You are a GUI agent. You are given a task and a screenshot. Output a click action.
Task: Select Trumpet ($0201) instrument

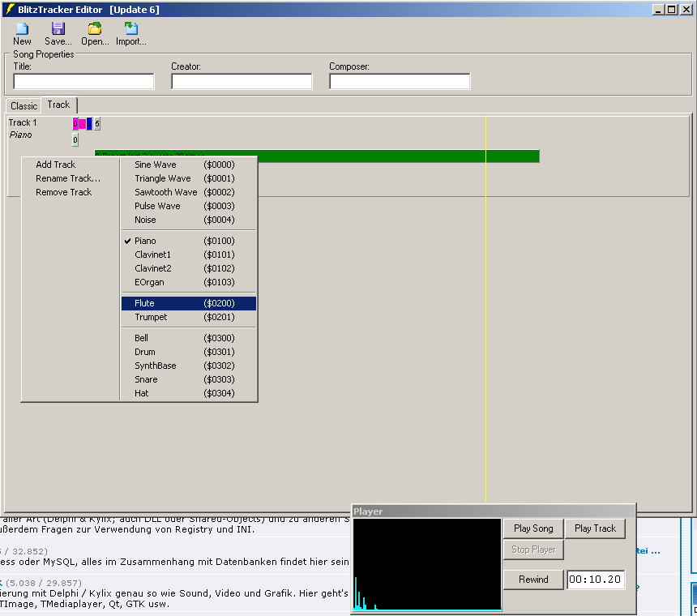click(189, 317)
